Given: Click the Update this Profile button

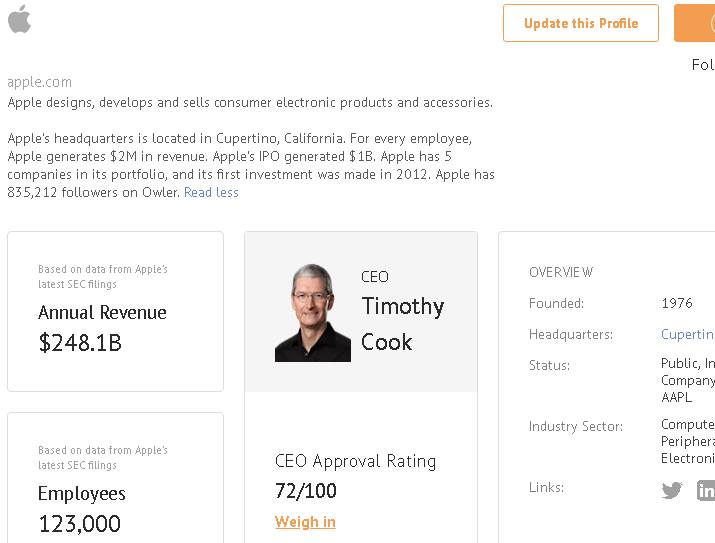Looking at the screenshot, I should pos(581,23).
